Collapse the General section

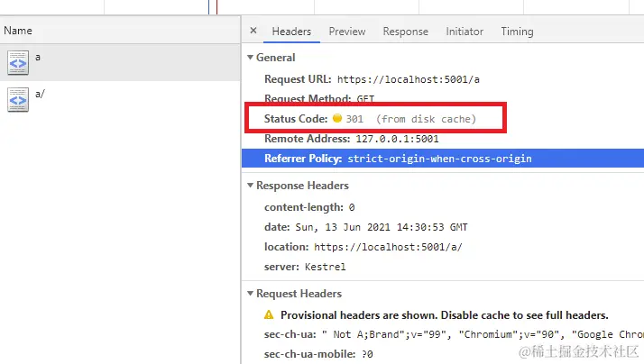pyautogui.click(x=250, y=58)
